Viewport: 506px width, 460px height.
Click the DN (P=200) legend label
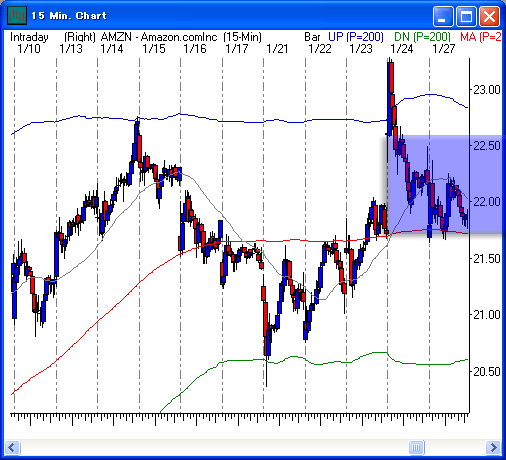[422, 37]
